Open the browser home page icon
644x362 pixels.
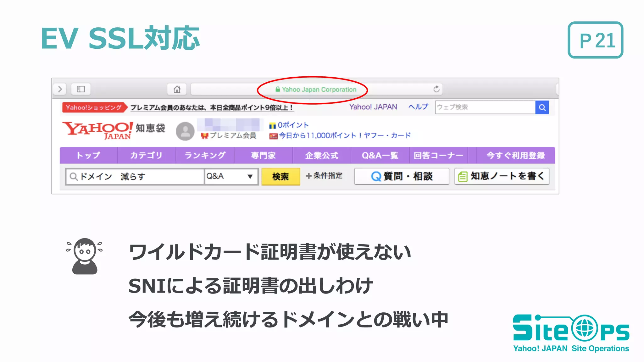click(177, 89)
